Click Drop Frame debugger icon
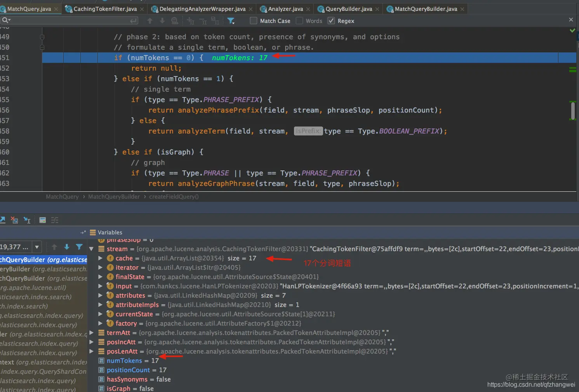The width and height of the screenshot is (579, 392). point(14,220)
